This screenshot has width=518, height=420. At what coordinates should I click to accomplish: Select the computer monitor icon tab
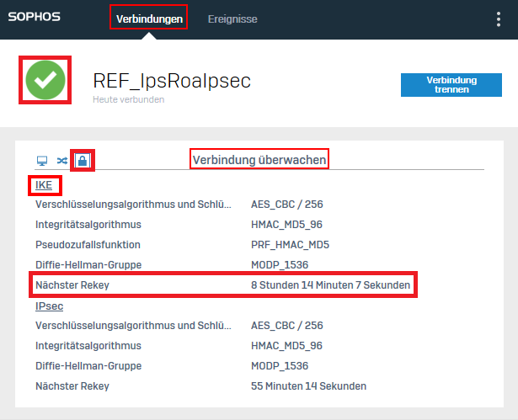tap(41, 160)
